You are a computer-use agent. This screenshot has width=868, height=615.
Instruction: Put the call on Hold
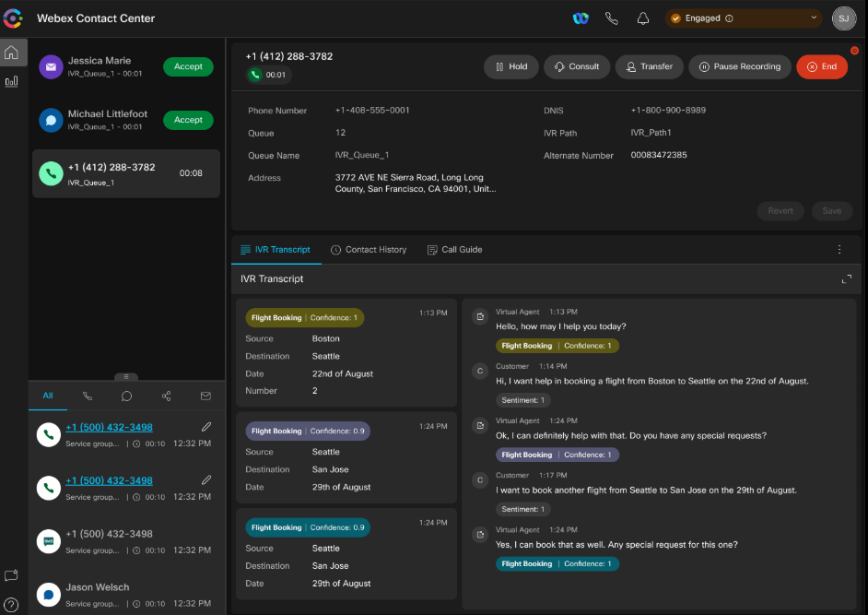click(511, 66)
